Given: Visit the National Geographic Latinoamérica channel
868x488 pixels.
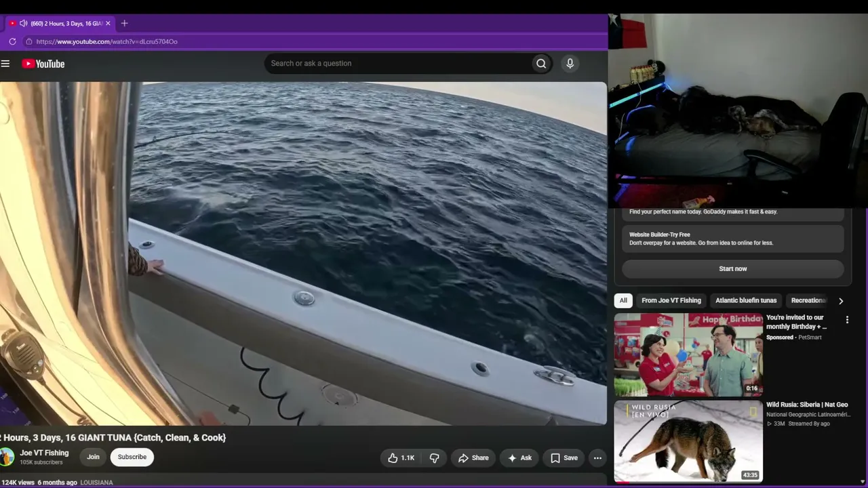Looking at the screenshot, I should (x=808, y=414).
